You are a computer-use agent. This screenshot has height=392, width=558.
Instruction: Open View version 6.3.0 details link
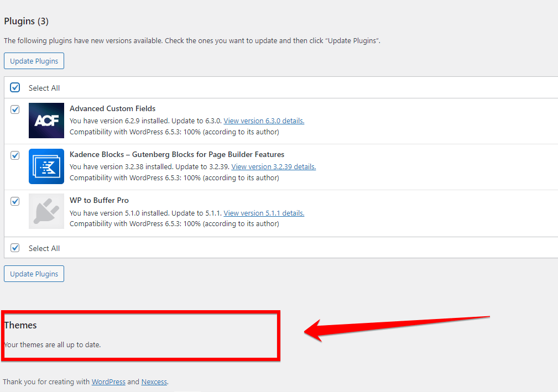click(x=264, y=121)
